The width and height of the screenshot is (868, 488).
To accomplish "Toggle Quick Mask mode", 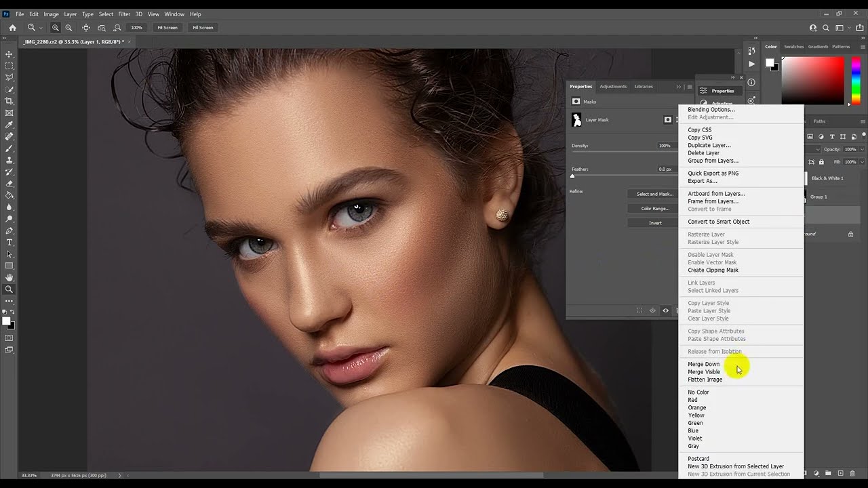I will [x=9, y=338].
